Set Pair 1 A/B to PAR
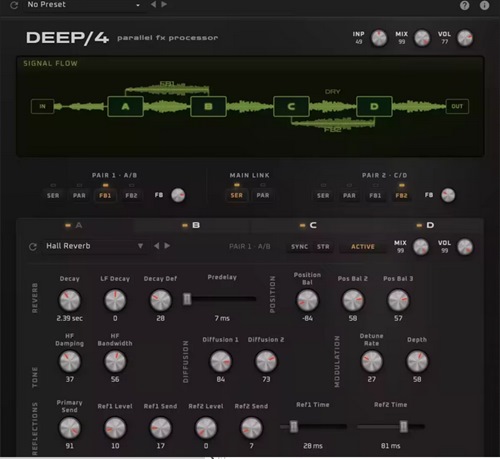Screen dimensions: 500x459 pyautogui.click(x=79, y=195)
